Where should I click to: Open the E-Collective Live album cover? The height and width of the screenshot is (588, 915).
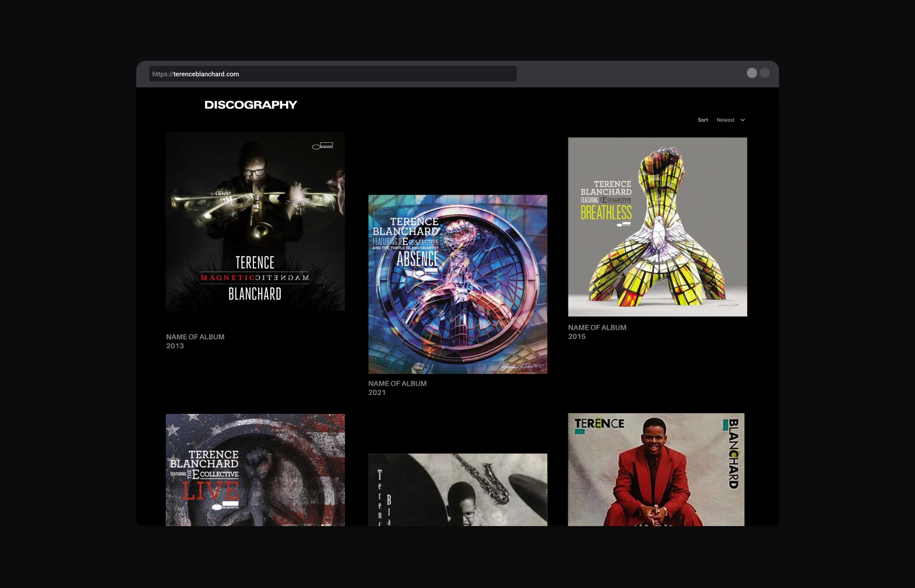pos(255,470)
